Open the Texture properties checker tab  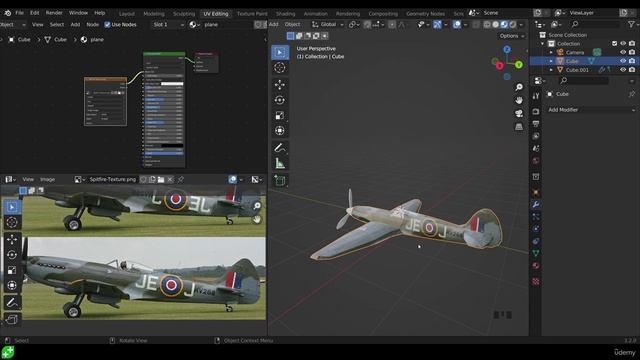tap(536, 281)
